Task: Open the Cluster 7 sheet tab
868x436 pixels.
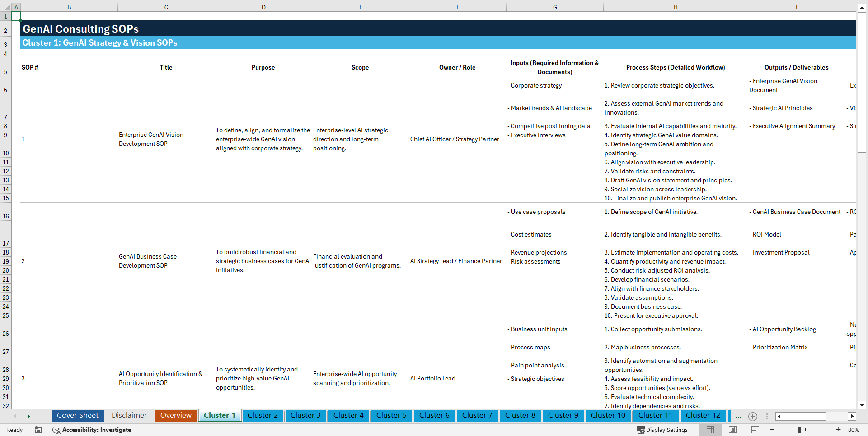Action: pos(477,415)
